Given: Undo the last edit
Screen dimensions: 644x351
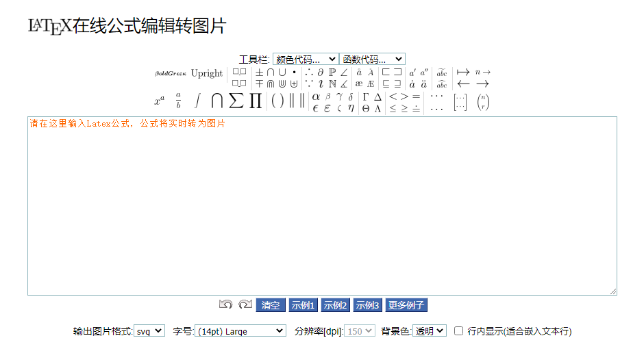Looking at the screenshot, I should click(x=225, y=304).
